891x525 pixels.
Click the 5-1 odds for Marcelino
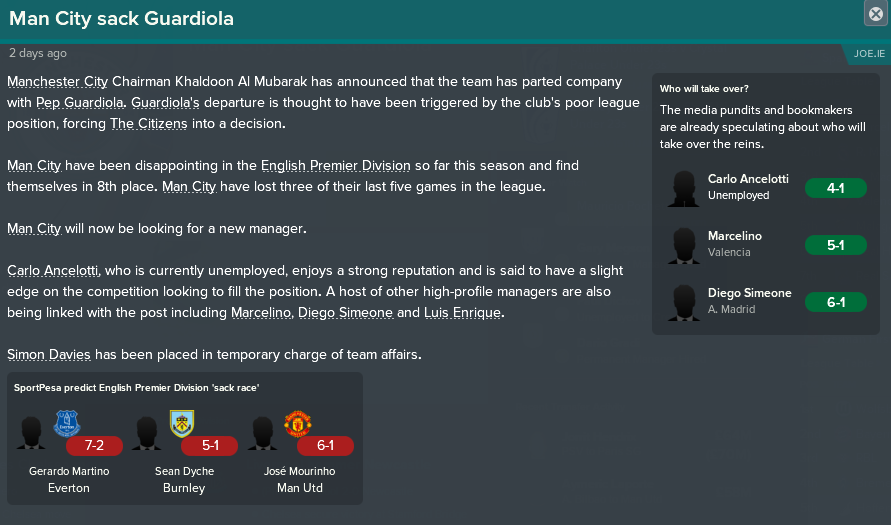tap(836, 245)
